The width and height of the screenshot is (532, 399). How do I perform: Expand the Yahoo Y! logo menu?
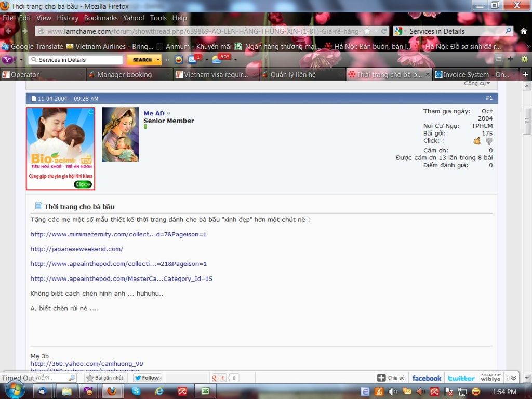[13, 60]
